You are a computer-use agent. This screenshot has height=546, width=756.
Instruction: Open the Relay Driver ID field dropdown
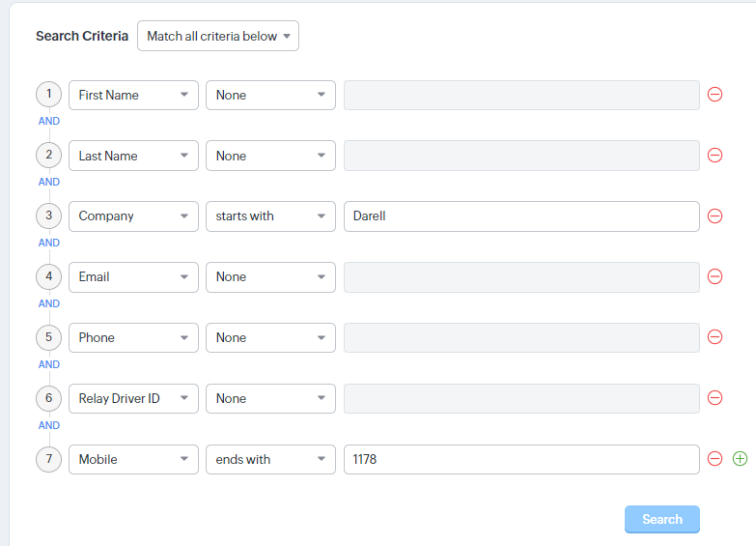tap(133, 398)
